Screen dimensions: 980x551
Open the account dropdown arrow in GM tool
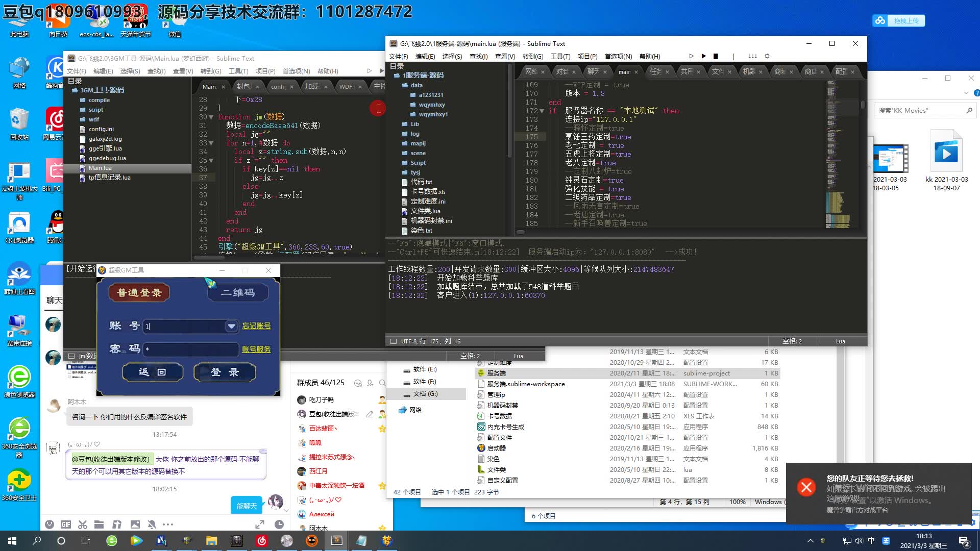coord(231,326)
